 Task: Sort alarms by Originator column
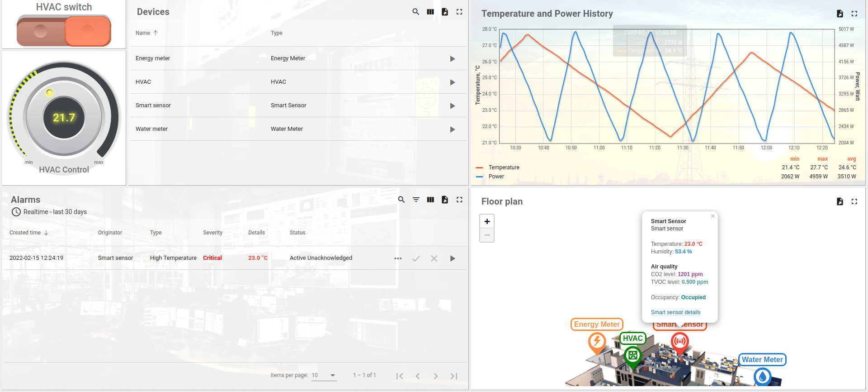(x=110, y=233)
